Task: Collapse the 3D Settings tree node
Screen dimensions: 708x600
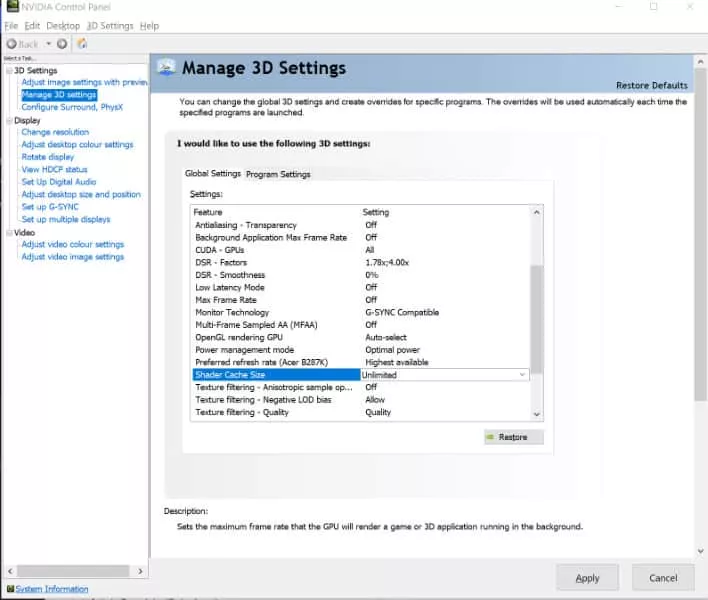Action: click(9, 71)
